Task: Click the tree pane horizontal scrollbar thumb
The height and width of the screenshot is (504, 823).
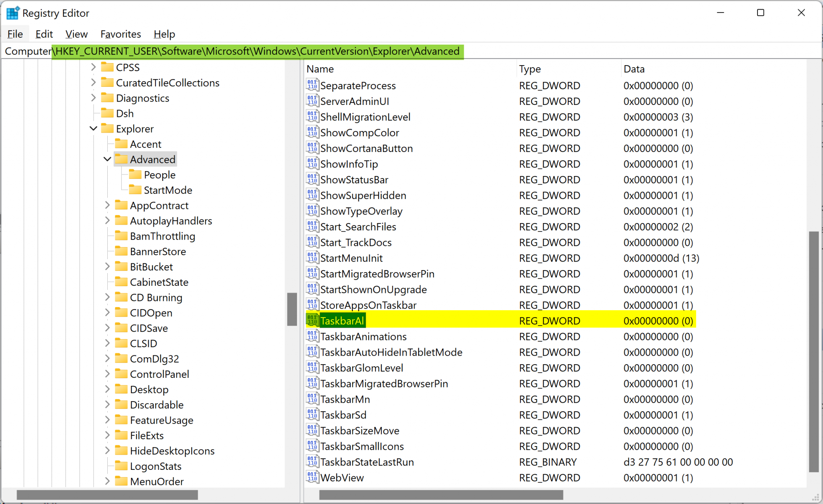Action: [x=107, y=495]
